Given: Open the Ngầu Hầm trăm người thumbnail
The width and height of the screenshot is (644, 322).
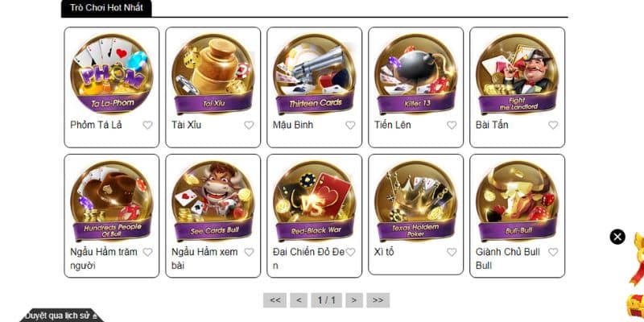Looking at the screenshot, I should coord(111,200).
